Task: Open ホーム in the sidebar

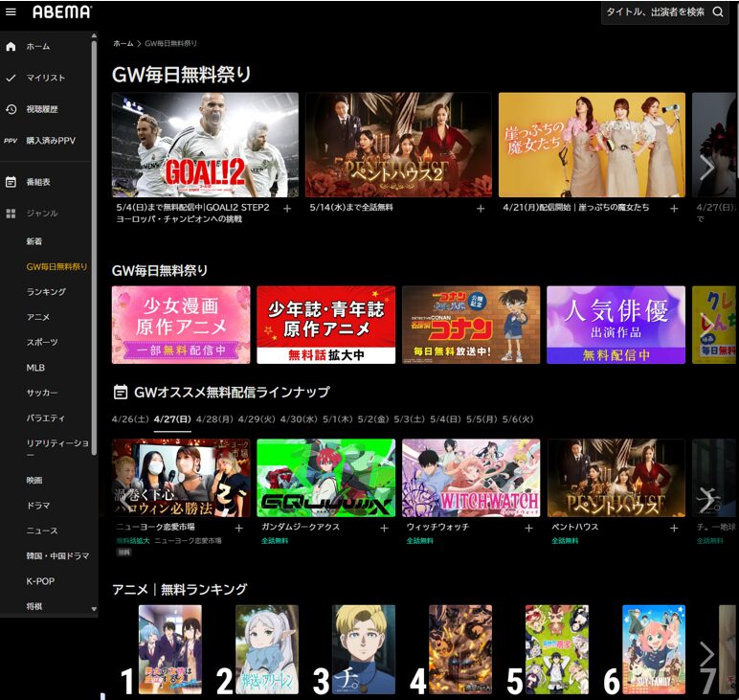Action: click(38, 46)
